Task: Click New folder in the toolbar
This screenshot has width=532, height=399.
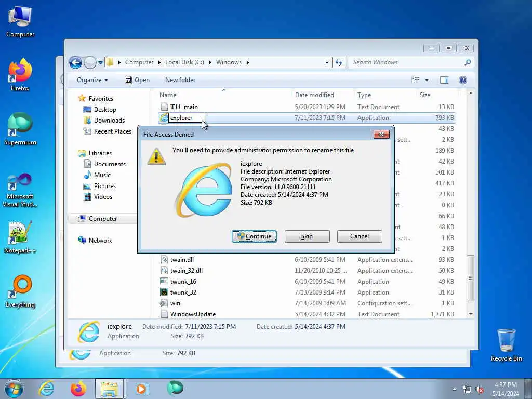Action: 180,80
